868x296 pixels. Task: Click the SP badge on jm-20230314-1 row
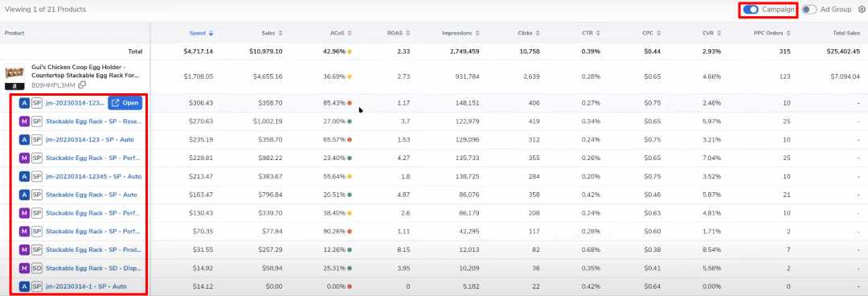[36, 286]
